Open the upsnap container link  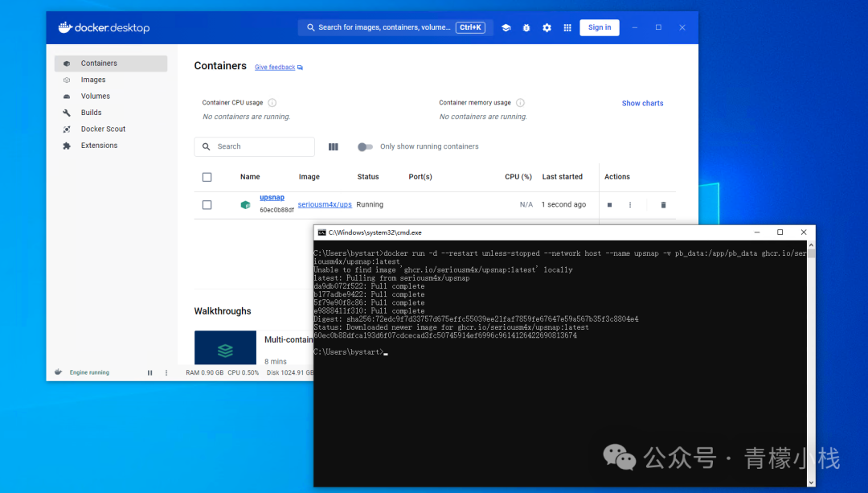click(272, 198)
